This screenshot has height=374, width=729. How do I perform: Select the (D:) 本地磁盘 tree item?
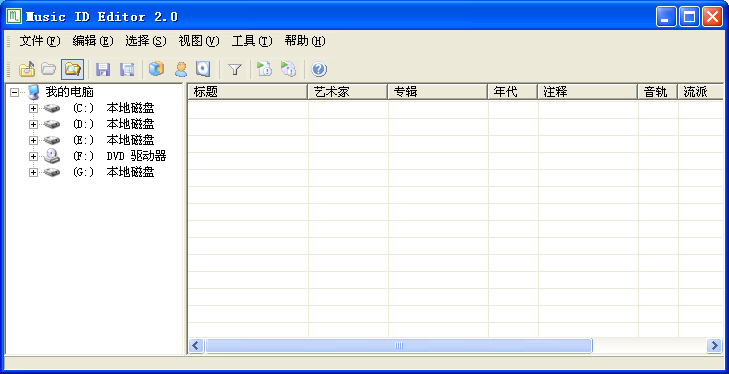pyautogui.click(x=113, y=124)
